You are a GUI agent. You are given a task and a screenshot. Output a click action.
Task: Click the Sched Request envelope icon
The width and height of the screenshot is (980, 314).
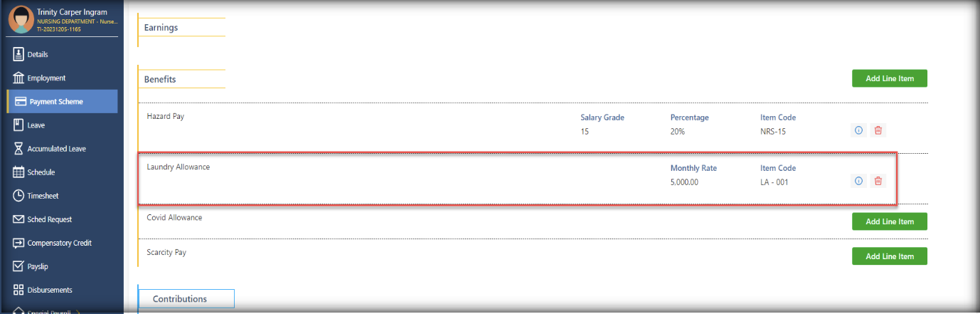18,219
